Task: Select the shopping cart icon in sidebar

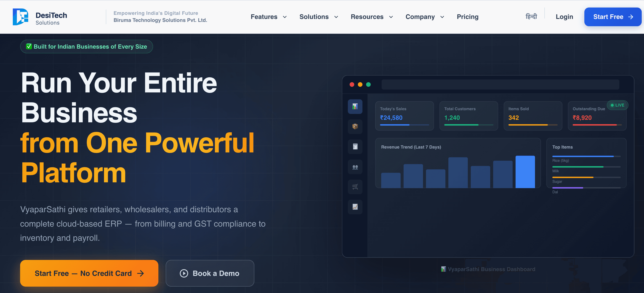Action: 355,187
